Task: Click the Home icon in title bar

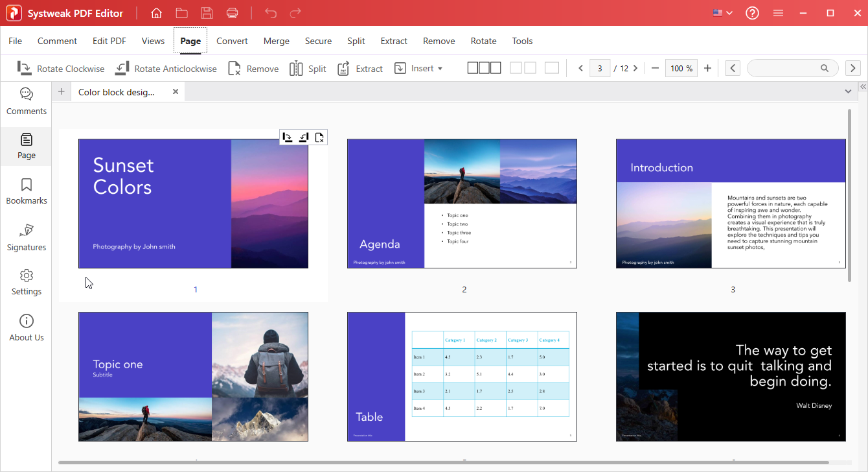Action: tap(156, 13)
